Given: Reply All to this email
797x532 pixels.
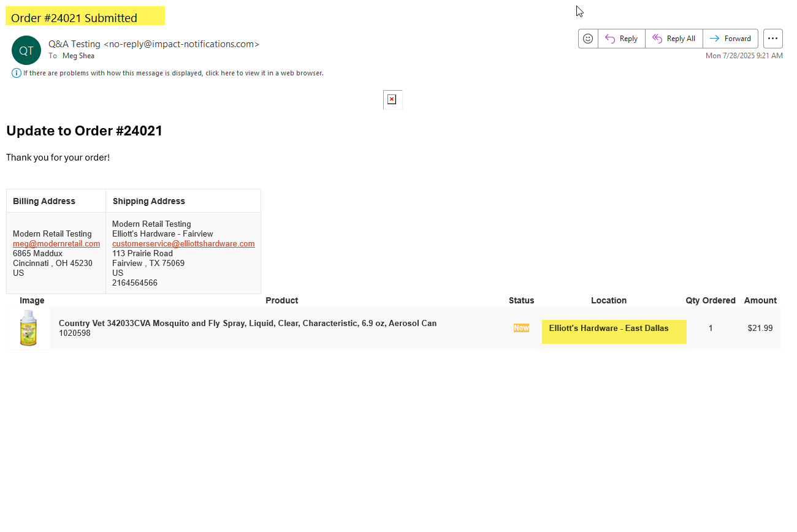Looking at the screenshot, I should click(x=674, y=39).
